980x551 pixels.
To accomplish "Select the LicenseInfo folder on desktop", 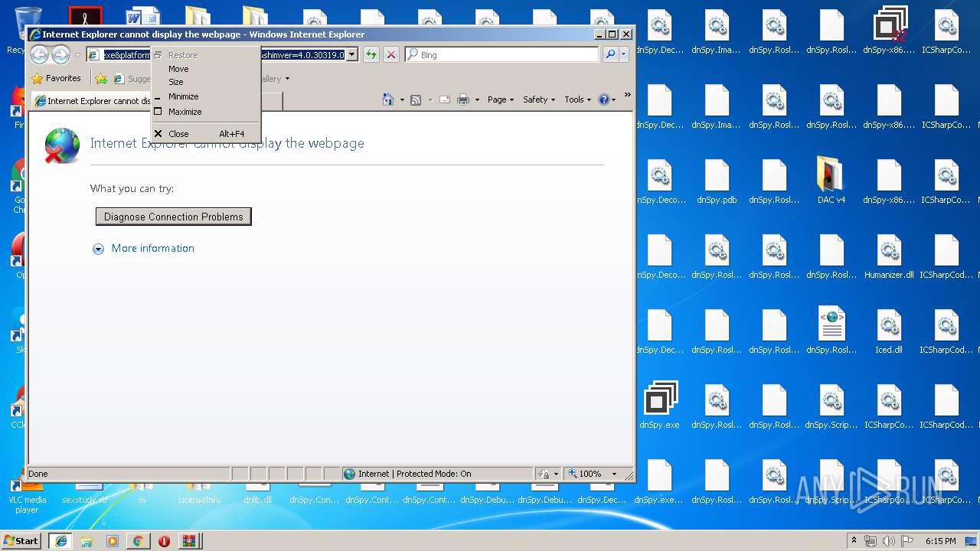I will pos(199,494).
